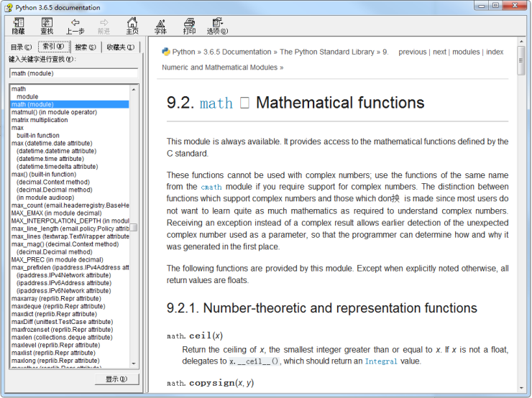Select (in module audioop) entry
Screen dimensions: 532x398
point(45,198)
